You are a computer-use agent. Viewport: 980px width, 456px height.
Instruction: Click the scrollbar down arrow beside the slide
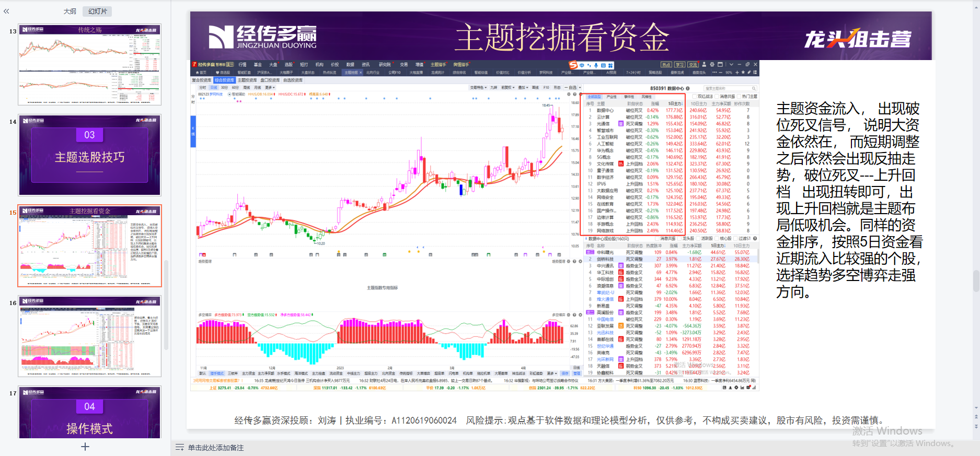976,407
